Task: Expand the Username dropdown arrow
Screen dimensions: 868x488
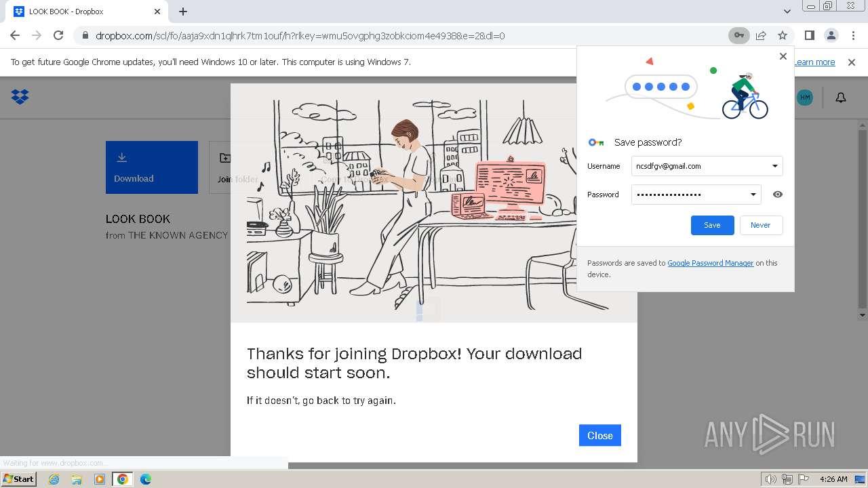Action: coord(774,166)
